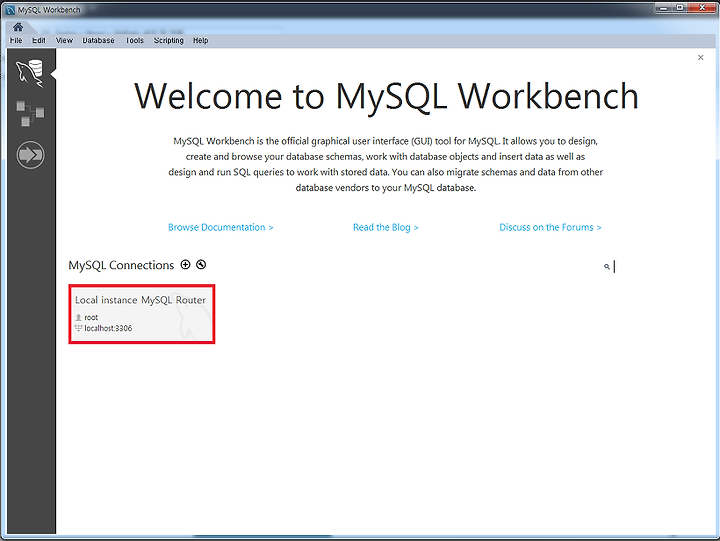This screenshot has width=720, height=541.
Task: Open the Migration wizard sidebar icon
Action: 30,155
